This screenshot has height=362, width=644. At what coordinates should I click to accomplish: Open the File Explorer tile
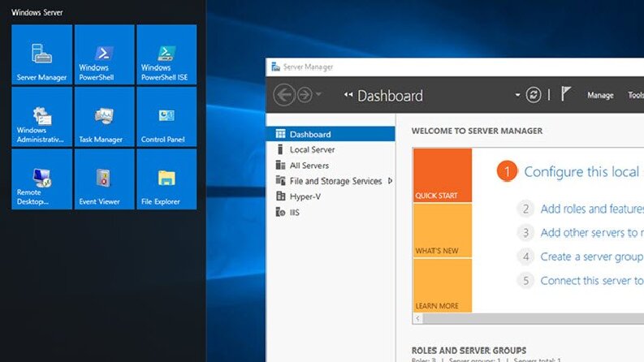click(166, 179)
